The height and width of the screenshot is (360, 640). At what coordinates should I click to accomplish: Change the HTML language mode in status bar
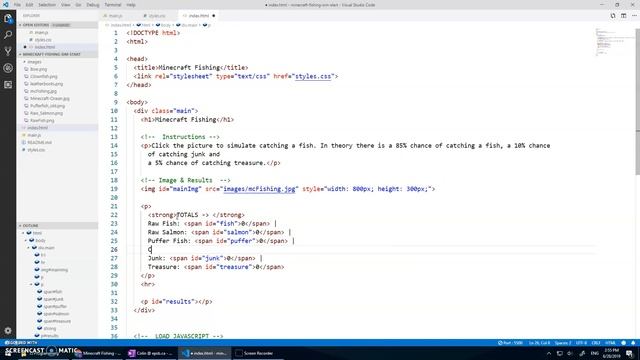[x=610, y=343]
